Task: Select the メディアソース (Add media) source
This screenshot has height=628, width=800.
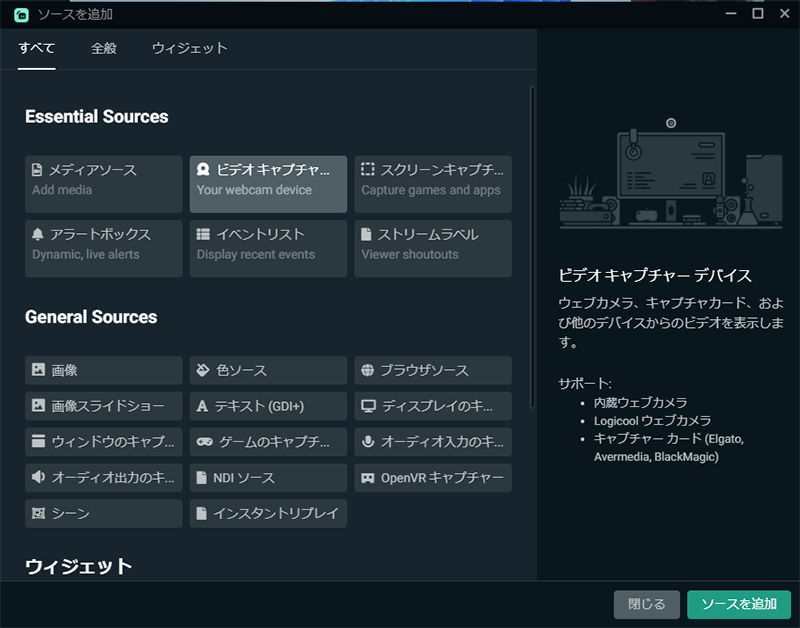Action: pyautogui.click(x=103, y=183)
